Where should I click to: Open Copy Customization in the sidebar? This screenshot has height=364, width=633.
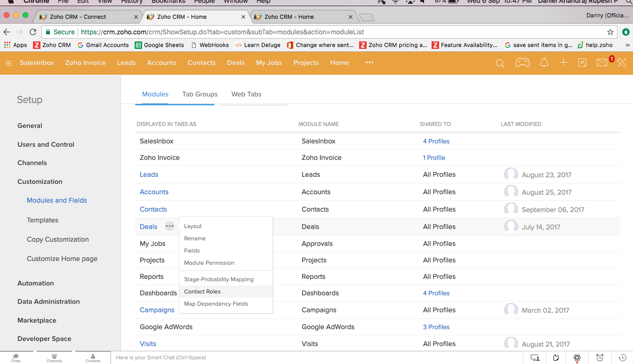tap(58, 239)
